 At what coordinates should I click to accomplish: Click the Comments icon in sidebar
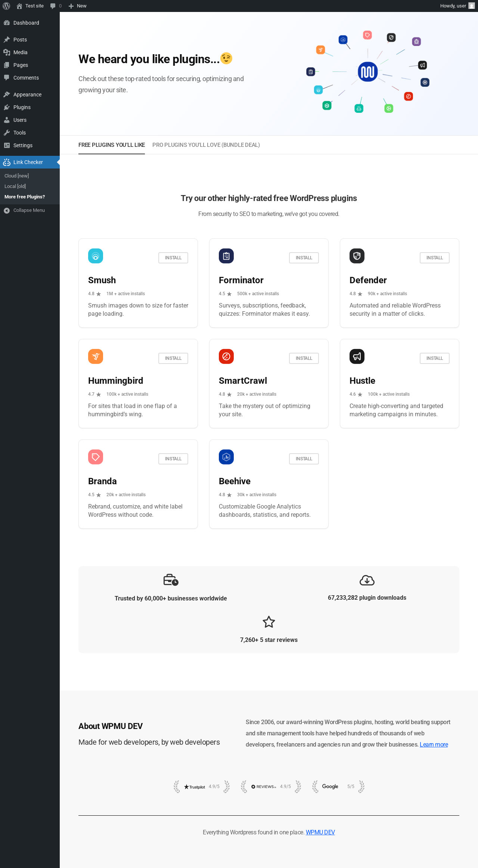(7, 78)
